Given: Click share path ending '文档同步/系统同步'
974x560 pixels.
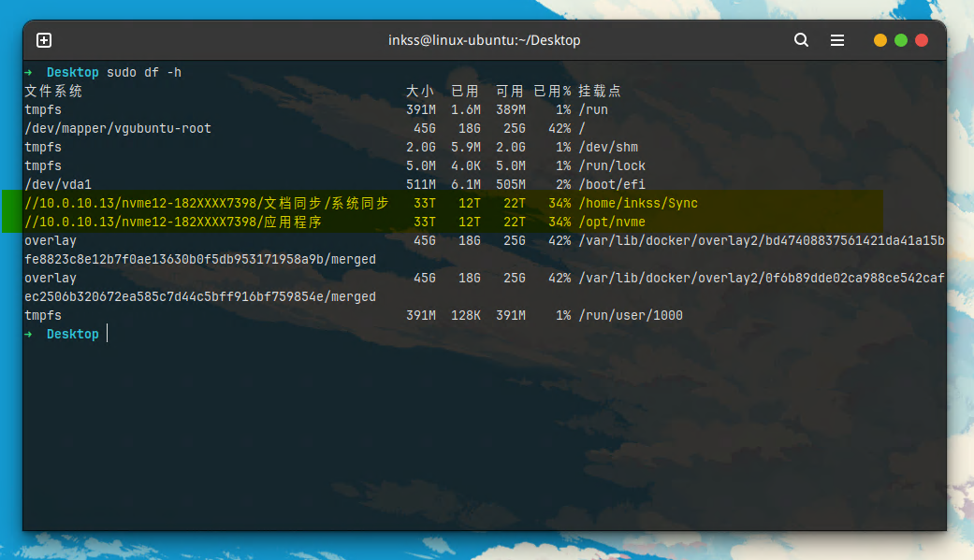Looking at the screenshot, I should [207, 203].
